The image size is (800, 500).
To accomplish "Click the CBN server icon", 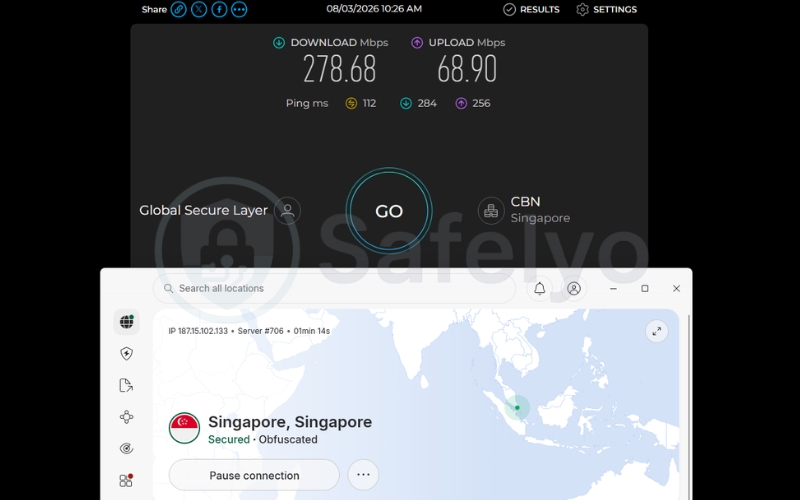I will click(491, 210).
